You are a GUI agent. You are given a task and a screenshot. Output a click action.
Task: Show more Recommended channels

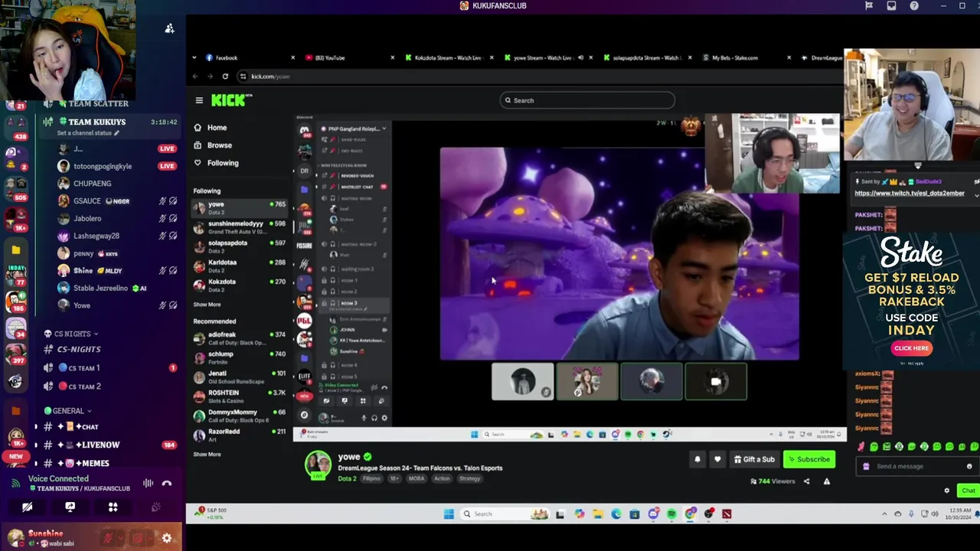pos(207,454)
